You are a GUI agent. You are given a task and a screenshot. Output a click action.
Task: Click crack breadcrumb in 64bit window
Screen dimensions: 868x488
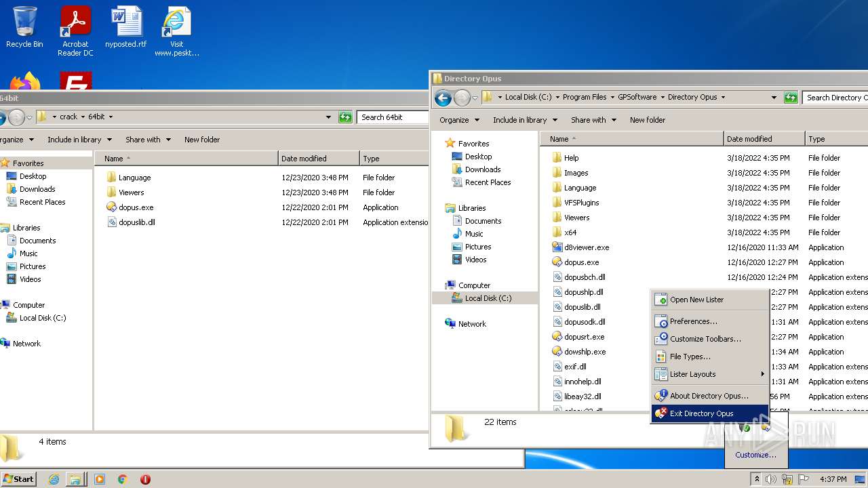tap(68, 117)
